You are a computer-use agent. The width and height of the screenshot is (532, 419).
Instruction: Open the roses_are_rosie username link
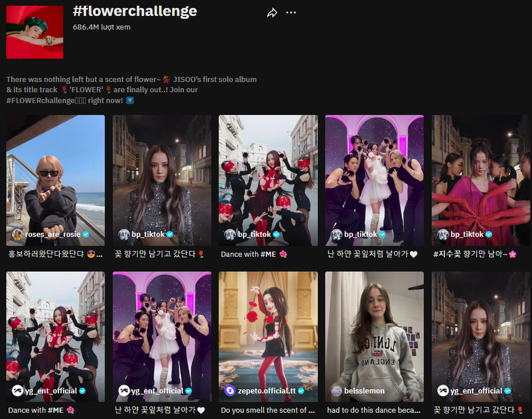pos(51,235)
